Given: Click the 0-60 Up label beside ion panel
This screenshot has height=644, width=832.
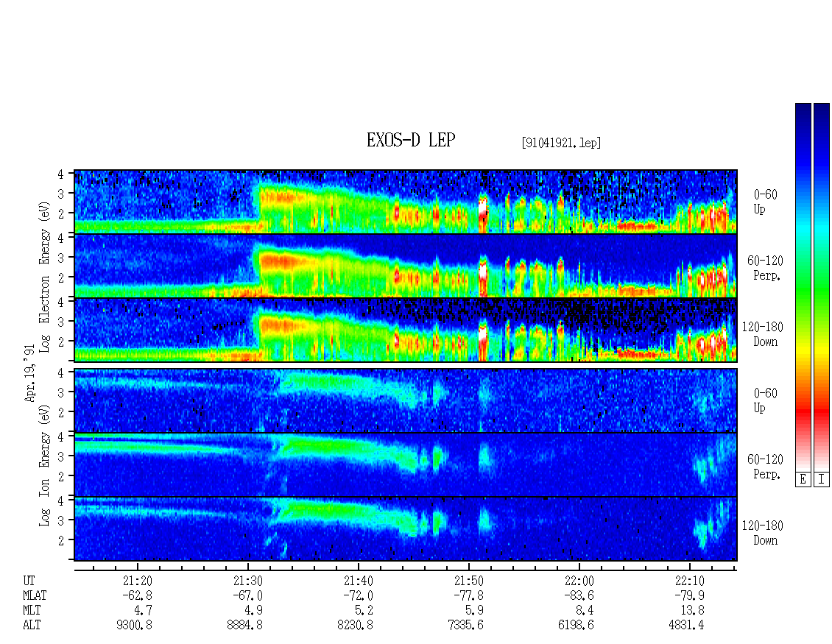Looking at the screenshot, I should click(765, 400).
